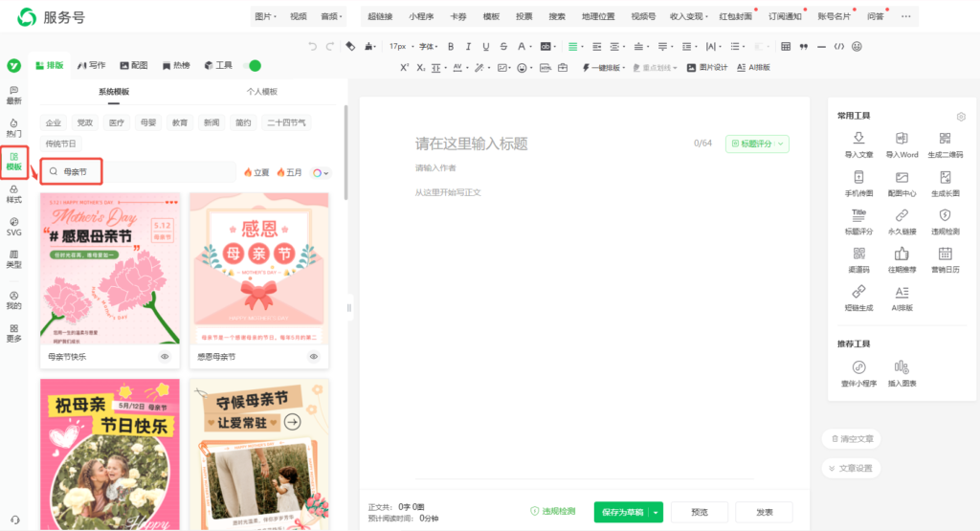The height and width of the screenshot is (531, 980).
Task: Filter templates by 企业 tag
Action: point(54,122)
